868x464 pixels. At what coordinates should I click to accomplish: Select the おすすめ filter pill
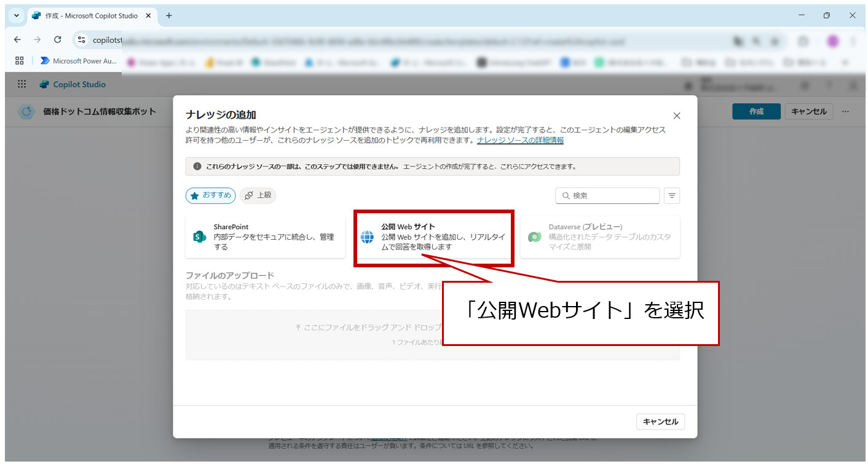tap(211, 195)
